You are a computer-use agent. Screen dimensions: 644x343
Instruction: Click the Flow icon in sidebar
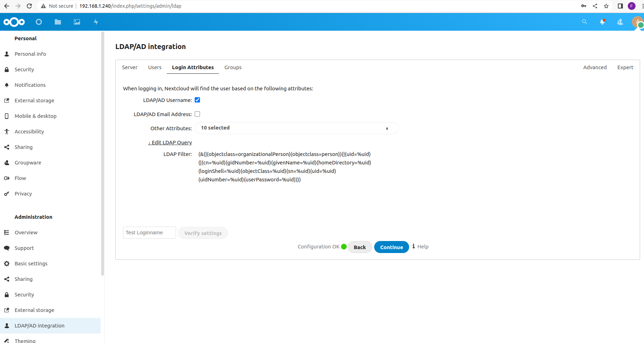(x=7, y=178)
